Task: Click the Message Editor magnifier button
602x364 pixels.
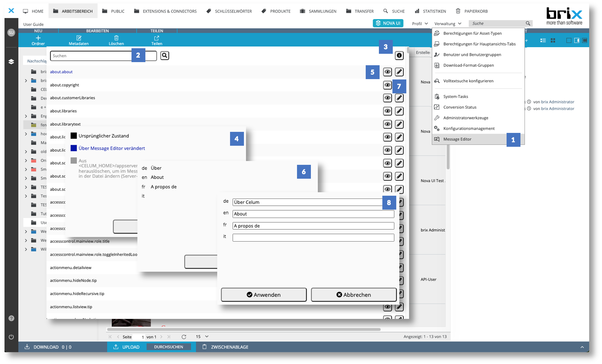Action: coord(164,56)
